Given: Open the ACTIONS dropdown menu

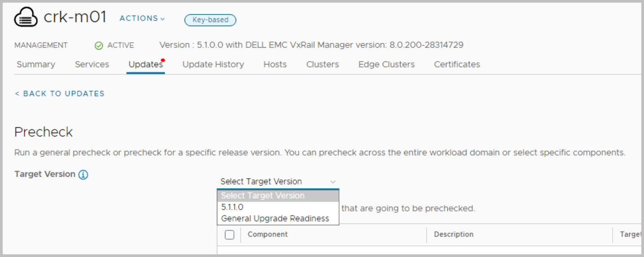Looking at the screenshot, I should 142,18.
